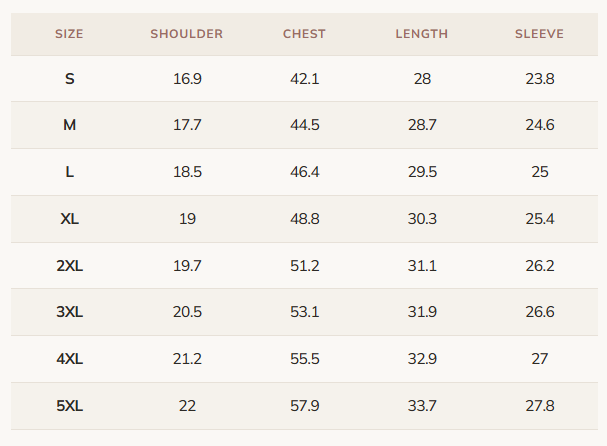Select the L size row label
Viewport: 607px width, 446px height.
click(70, 172)
